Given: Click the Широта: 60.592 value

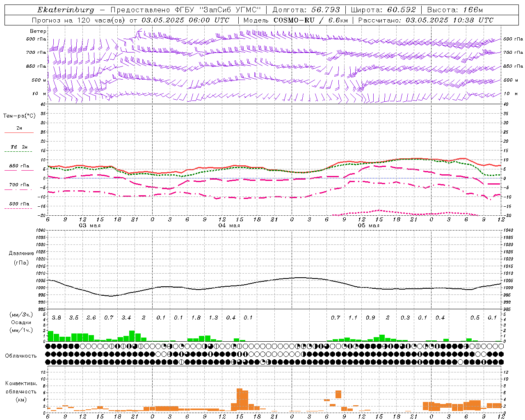Looking at the screenshot, I should tap(383, 10).
